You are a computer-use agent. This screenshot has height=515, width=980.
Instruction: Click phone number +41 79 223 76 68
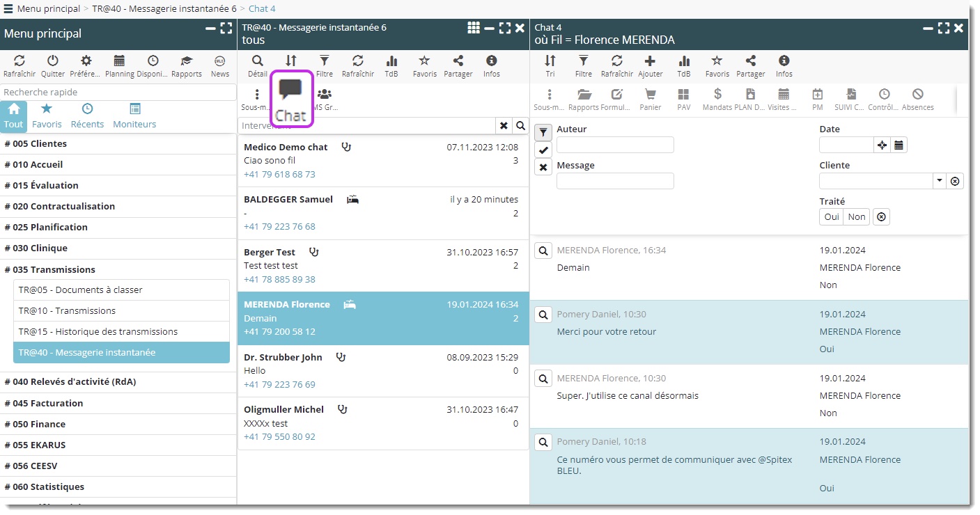279,226
